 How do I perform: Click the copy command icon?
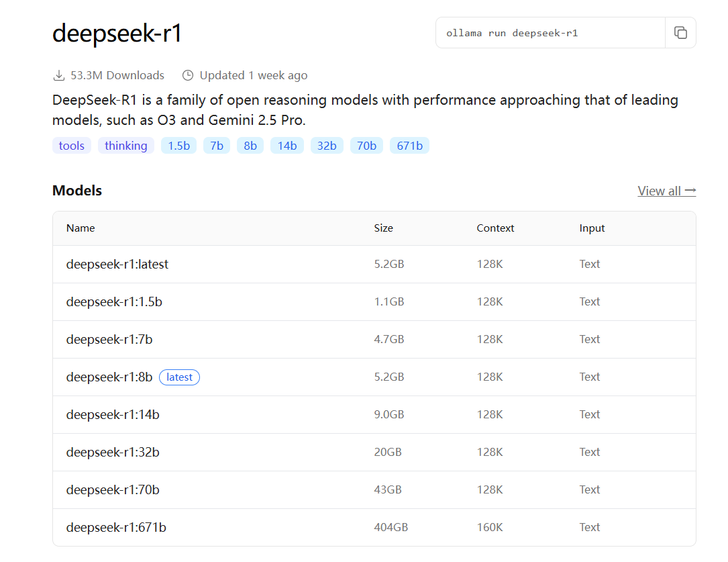[x=680, y=32]
